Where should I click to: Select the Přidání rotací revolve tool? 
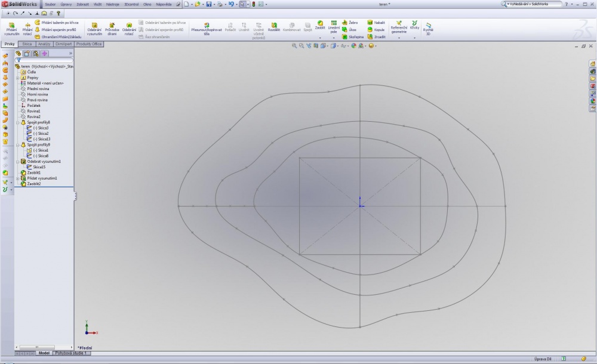click(27, 29)
